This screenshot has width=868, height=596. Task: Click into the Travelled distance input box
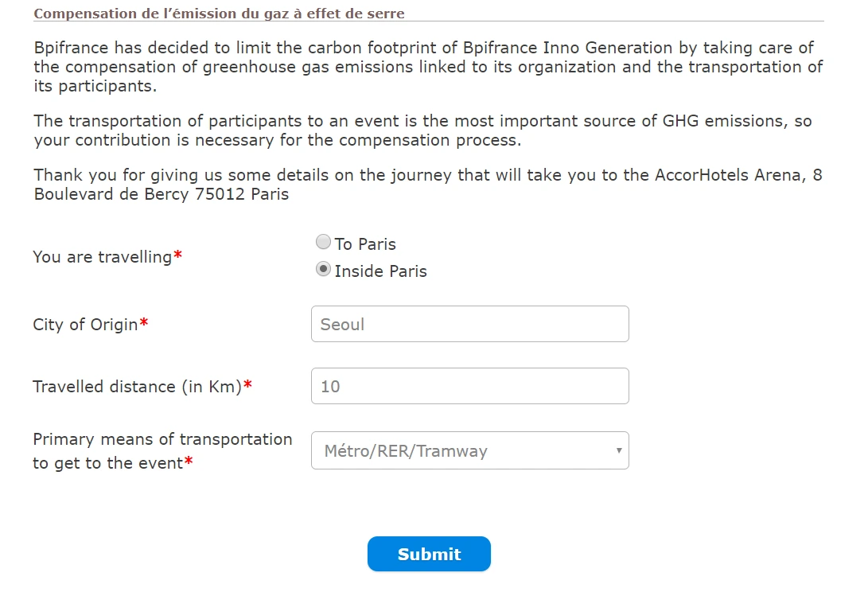tap(469, 386)
